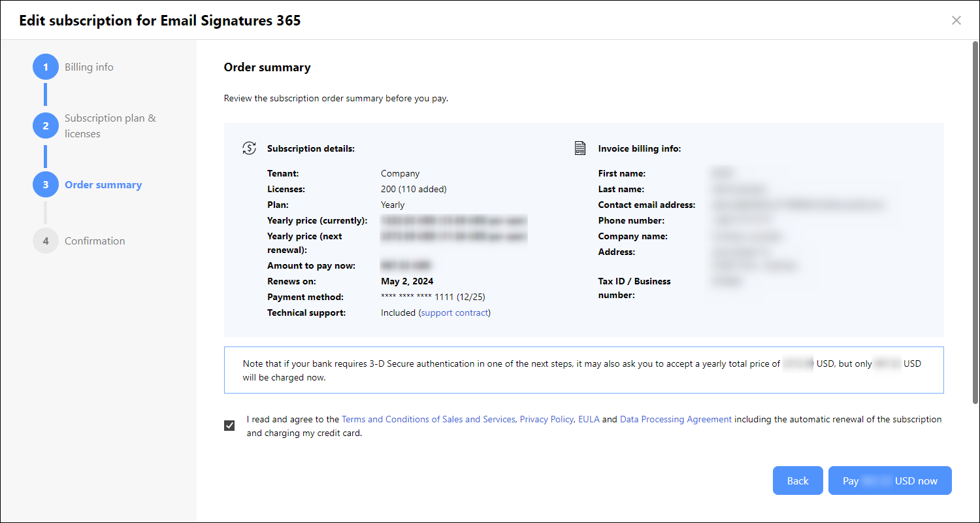
Task: Click the tenant value 'Company'
Action: coord(400,173)
